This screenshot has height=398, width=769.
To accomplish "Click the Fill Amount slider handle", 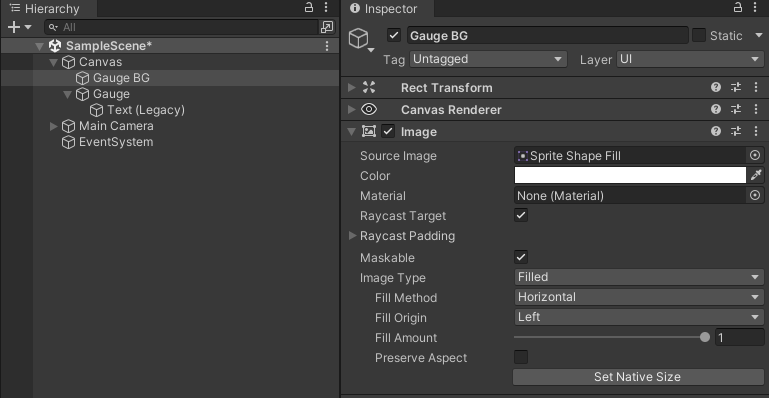I will (x=705, y=337).
